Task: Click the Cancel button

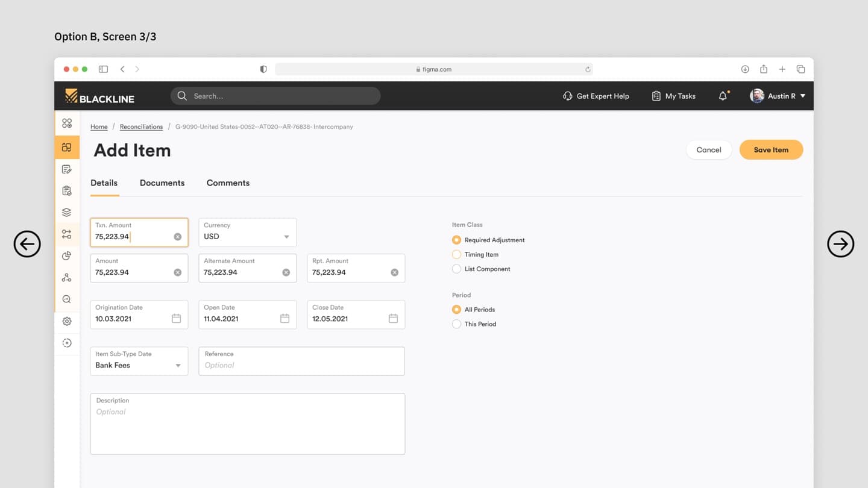Action: pos(709,149)
